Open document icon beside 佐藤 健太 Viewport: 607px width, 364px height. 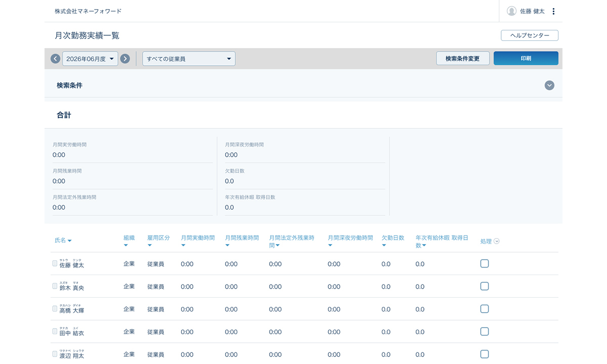[x=55, y=263]
